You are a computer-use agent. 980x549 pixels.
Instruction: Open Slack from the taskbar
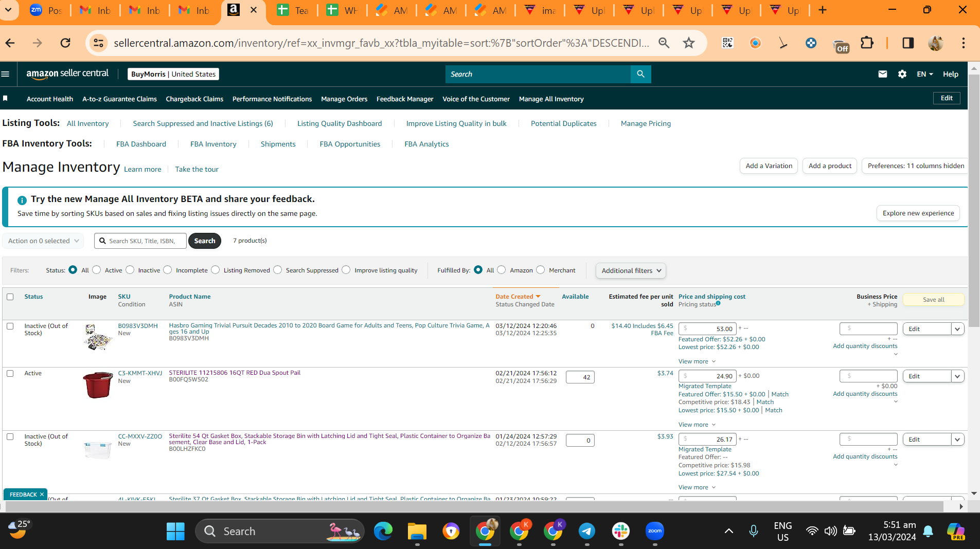pyautogui.click(x=621, y=531)
